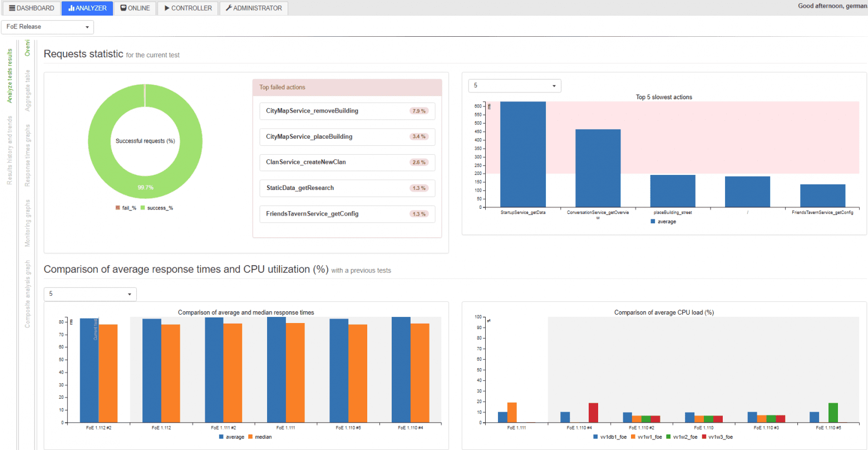Click the Online tab's monitor icon
Viewport: 868px width, 450px height.
(x=124, y=8)
